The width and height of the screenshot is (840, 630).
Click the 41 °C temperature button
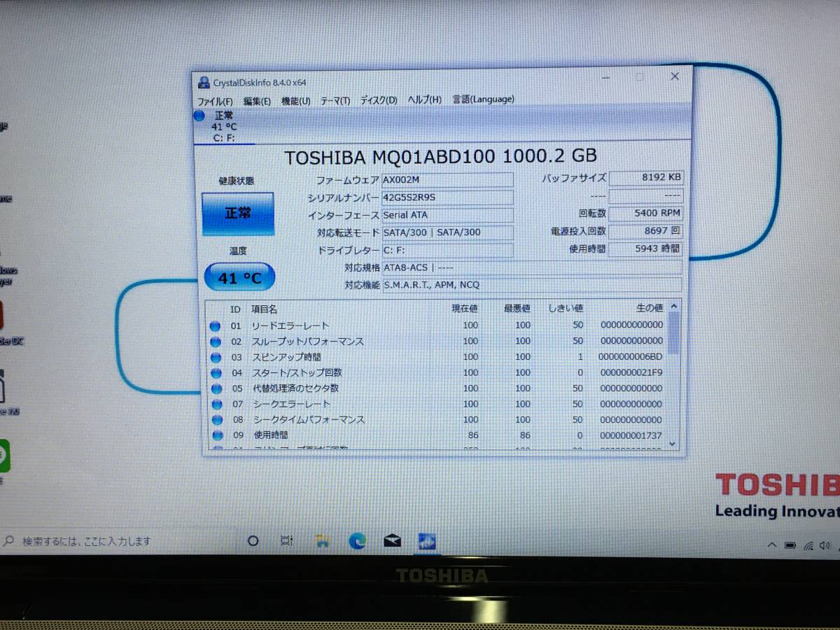[x=239, y=278]
